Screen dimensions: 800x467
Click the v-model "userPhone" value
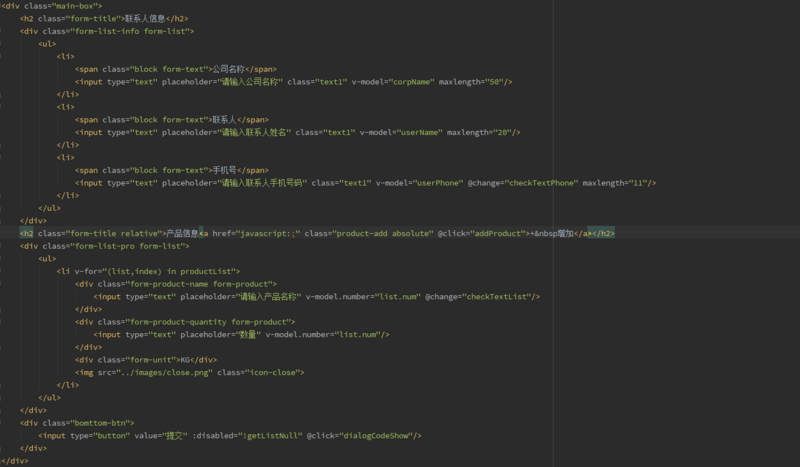(x=438, y=183)
